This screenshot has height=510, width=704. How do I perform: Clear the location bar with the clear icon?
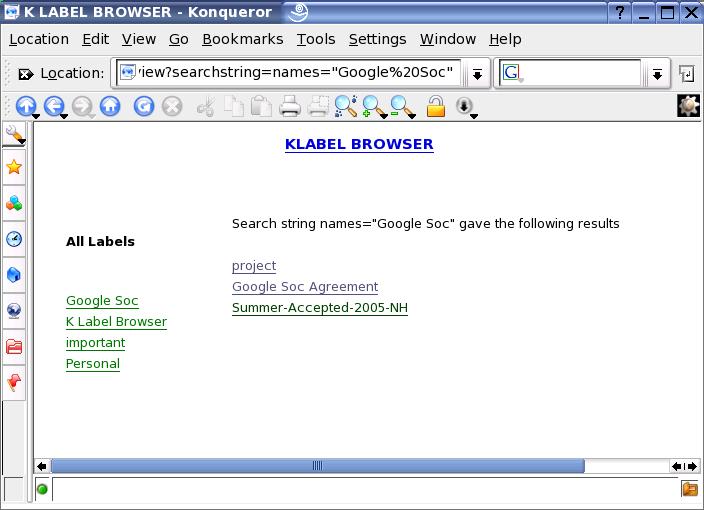[x=25, y=74]
